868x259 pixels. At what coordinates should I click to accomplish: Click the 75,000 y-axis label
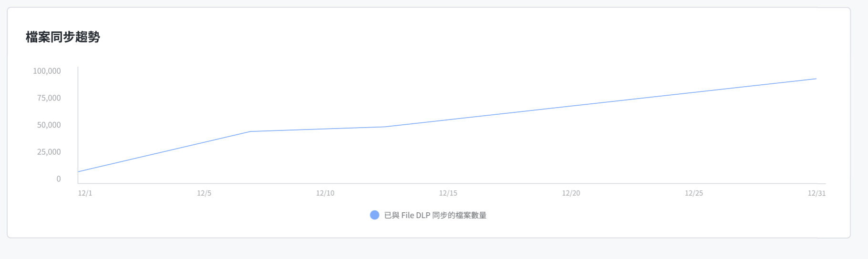pos(49,98)
